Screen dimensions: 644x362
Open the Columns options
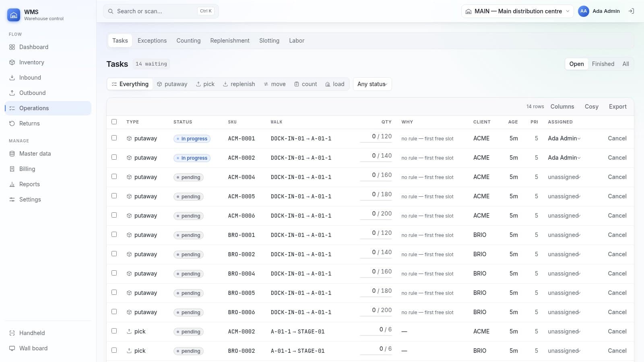coord(562,107)
